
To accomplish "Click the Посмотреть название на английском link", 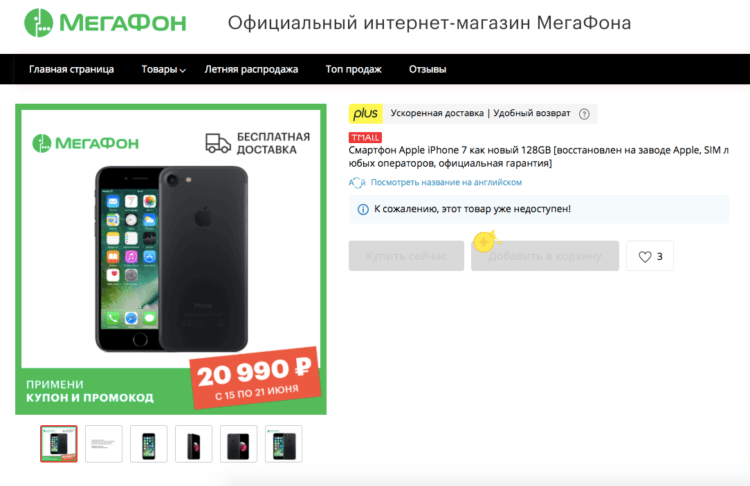I will click(x=446, y=182).
